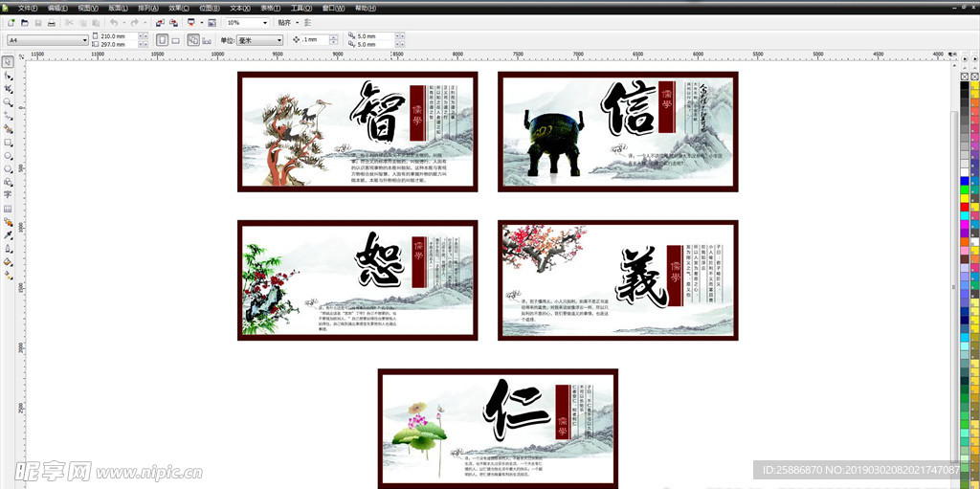Select the Table tool

[8, 208]
